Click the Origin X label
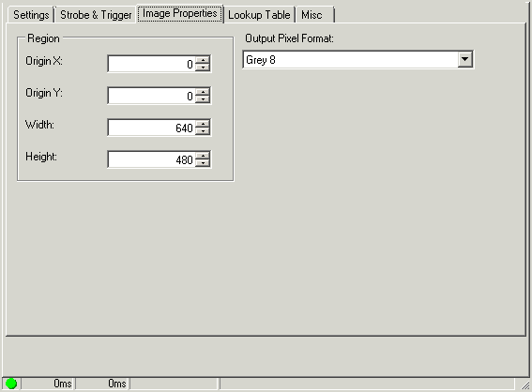This screenshot has width=532, height=392. (44, 61)
